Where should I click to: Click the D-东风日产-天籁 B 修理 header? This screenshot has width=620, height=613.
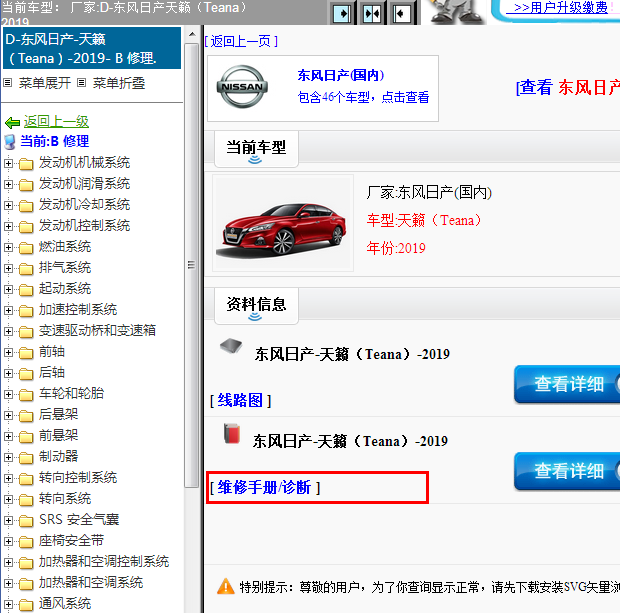92,48
